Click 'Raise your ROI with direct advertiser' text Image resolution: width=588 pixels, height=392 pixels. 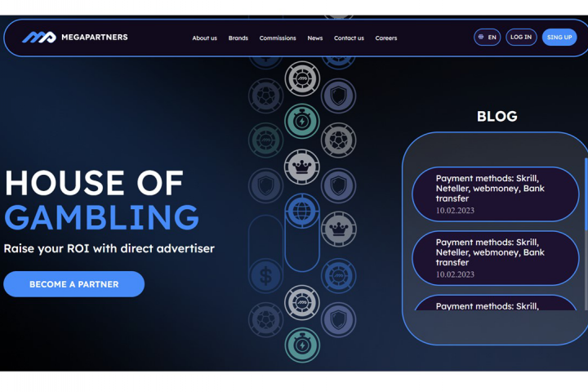[109, 248]
